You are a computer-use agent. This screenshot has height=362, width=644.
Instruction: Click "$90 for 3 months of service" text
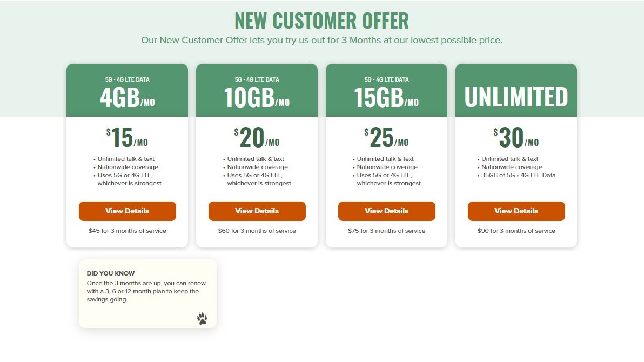516,231
